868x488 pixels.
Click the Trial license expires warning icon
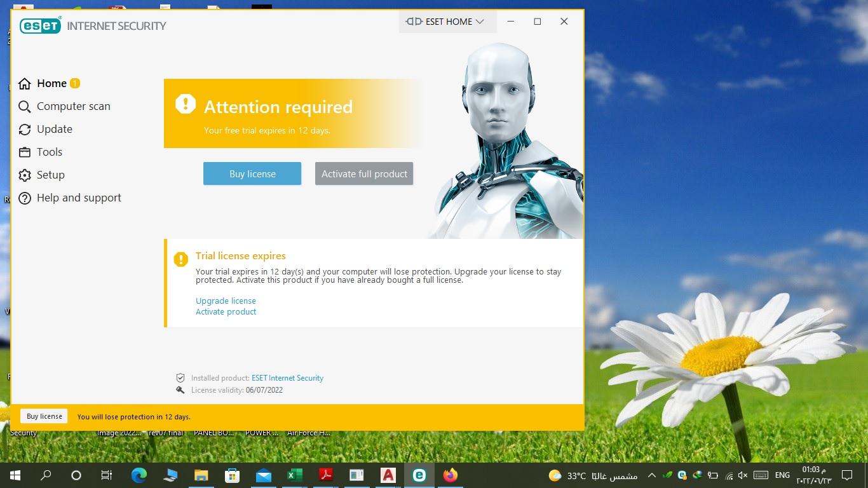click(181, 259)
